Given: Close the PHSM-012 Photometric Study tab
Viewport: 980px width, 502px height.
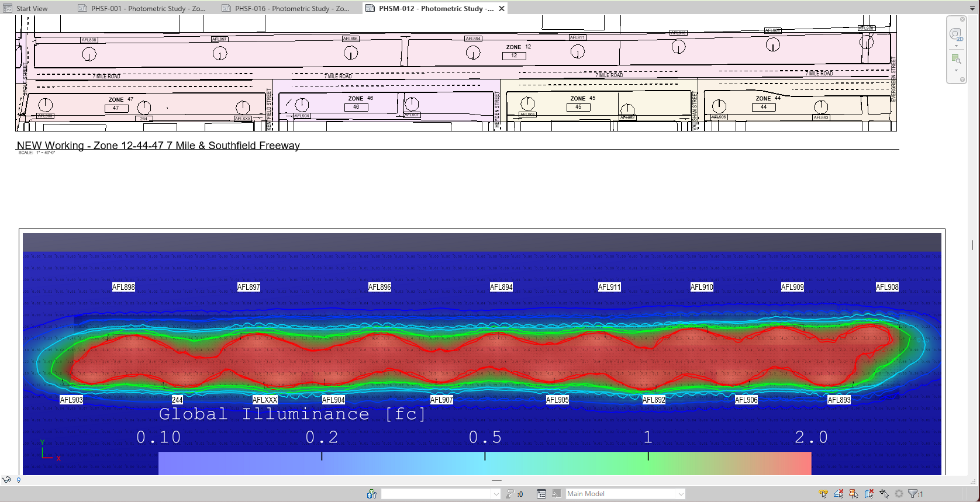Looking at the screenshot, I should (x=502, y=8).
